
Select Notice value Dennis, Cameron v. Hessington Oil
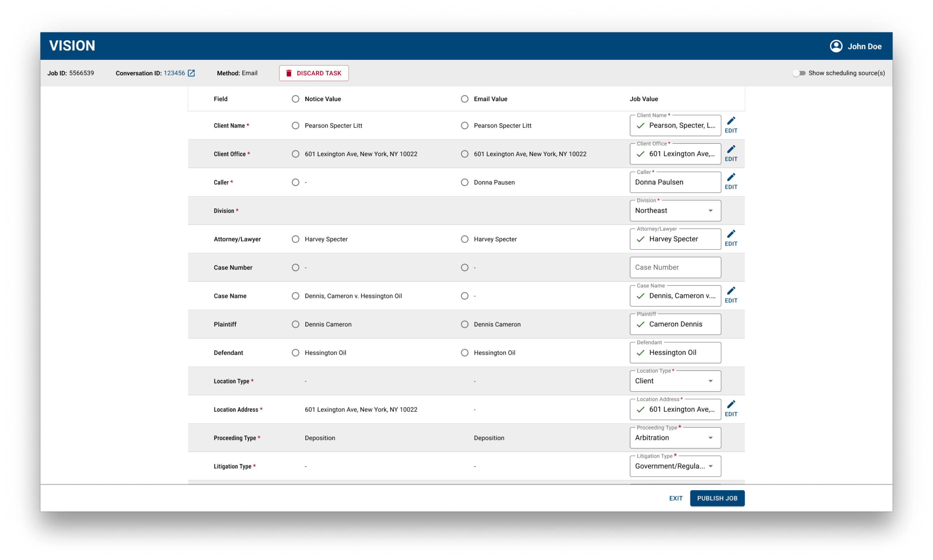[295, 296]
